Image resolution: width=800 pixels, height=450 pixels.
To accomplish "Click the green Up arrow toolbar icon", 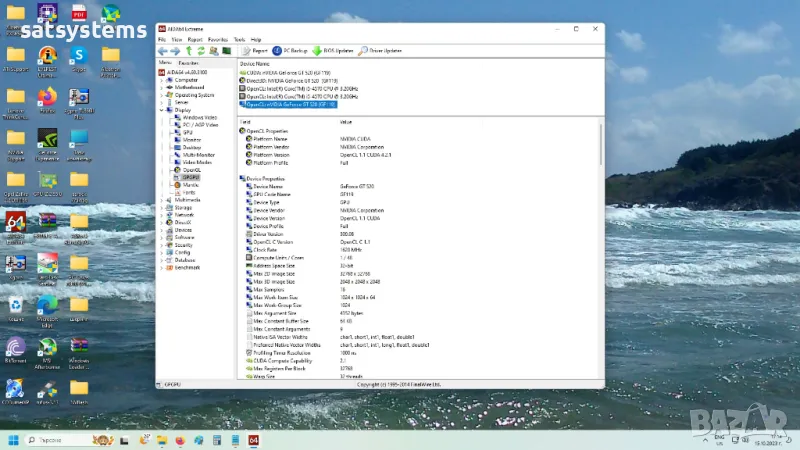I will tap(188, 50).
